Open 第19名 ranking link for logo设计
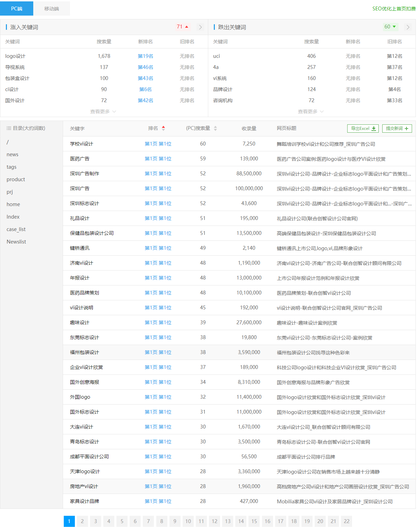Image resolution: width=420 pixels, height=530 pixels. coord(145,56)
